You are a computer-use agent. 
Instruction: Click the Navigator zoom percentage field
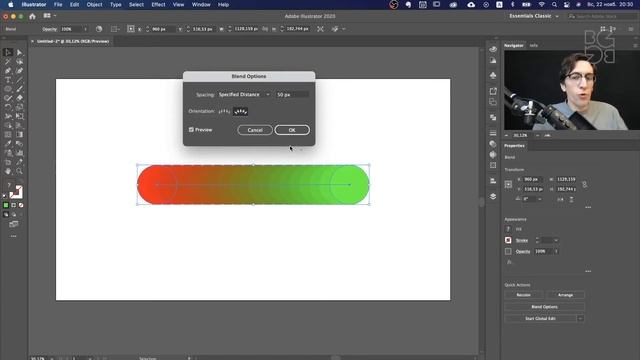pos(522,135)
